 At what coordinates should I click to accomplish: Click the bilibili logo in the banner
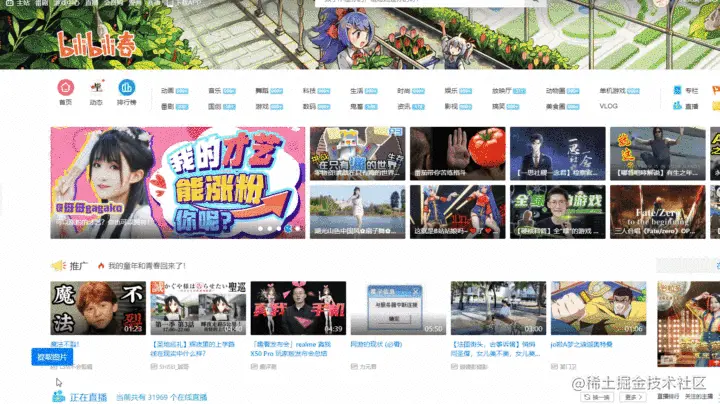click(97, 46)
